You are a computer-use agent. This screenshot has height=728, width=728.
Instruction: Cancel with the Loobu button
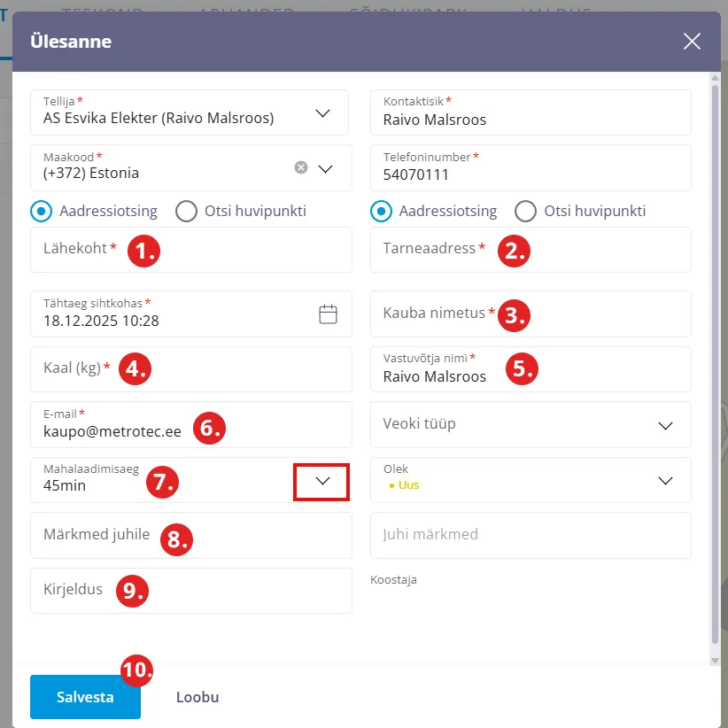coord(197,697)
